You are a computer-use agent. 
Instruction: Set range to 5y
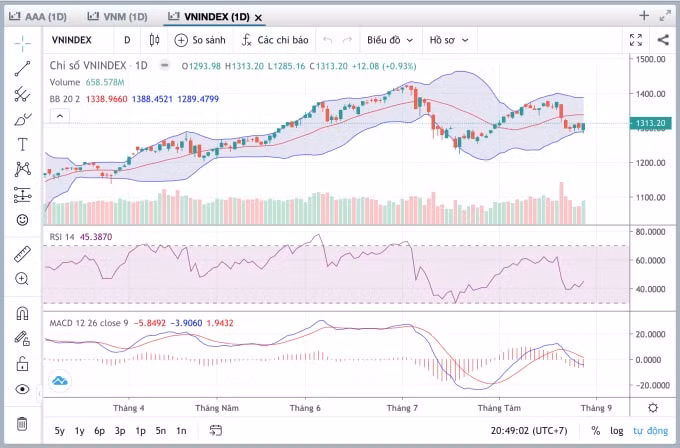[59, 431]
